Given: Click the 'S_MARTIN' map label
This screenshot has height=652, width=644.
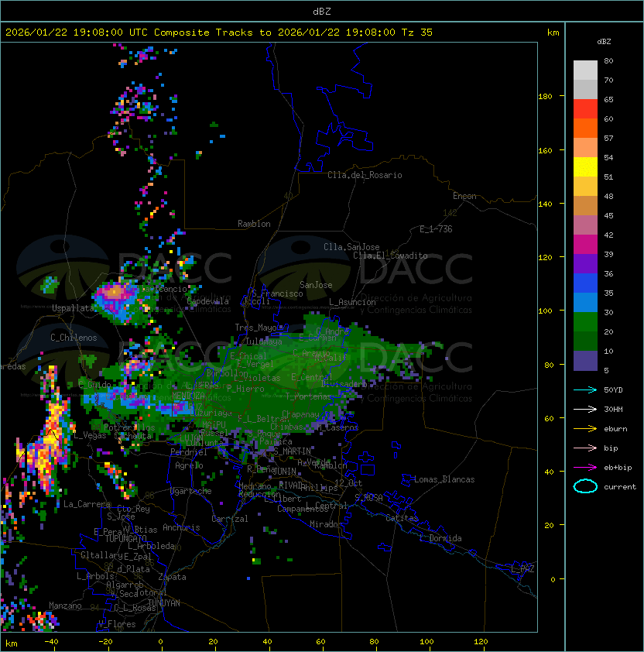Looking at the screenshot, I should [293, 451].
